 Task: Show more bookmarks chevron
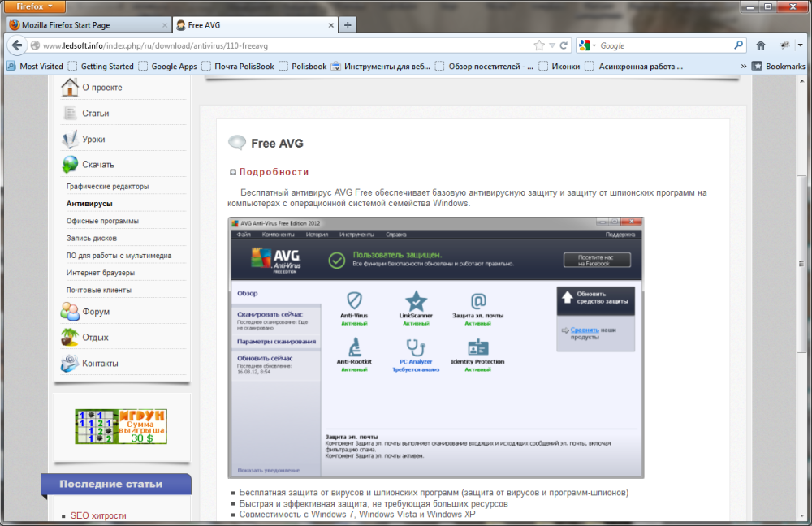pyautogui.click(x=744, y=67)
